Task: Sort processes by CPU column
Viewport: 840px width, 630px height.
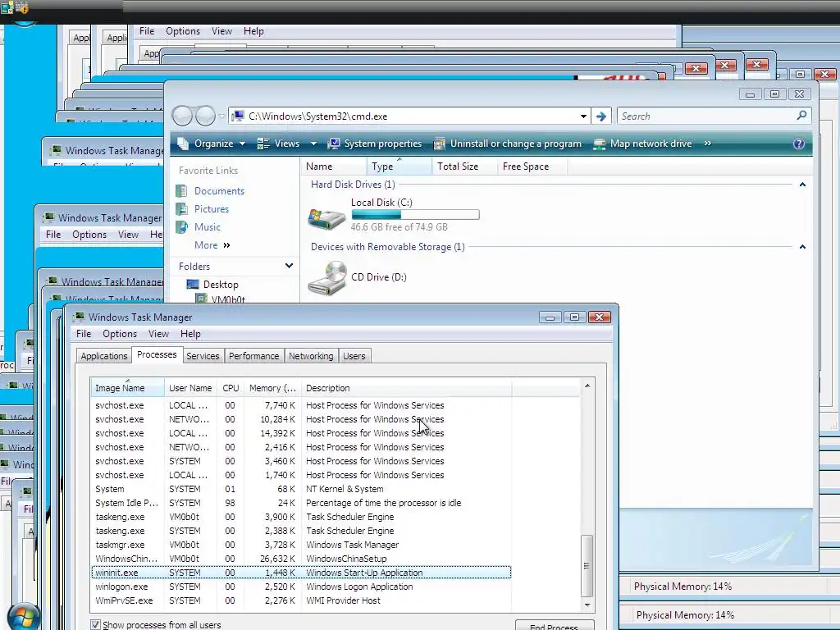Action: (x=231, y=388)
